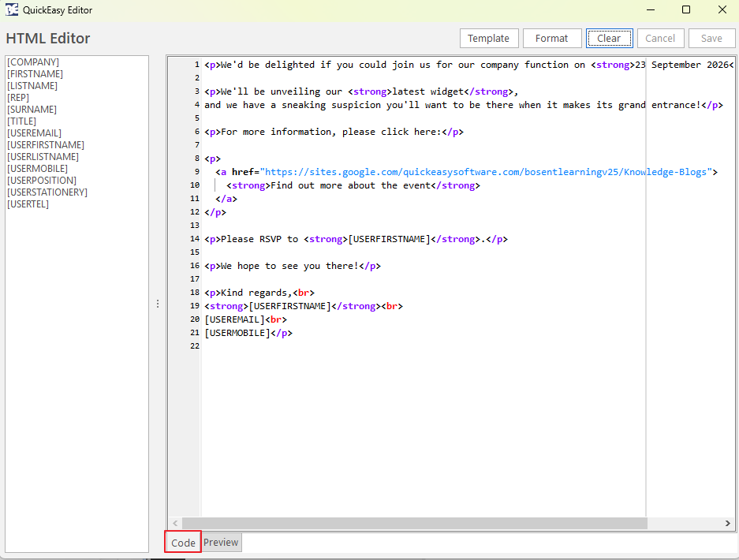Click the QuickEasy Editor app icon
The width and height of the screenshot is (739, 560).
point(12,9)
